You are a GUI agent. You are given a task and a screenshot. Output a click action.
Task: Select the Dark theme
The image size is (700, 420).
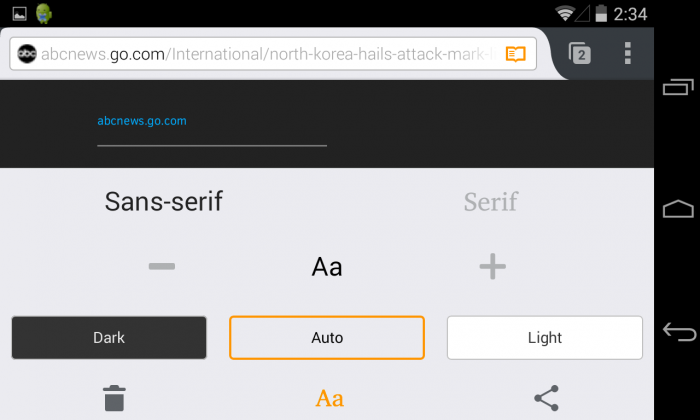pos(109,337)
